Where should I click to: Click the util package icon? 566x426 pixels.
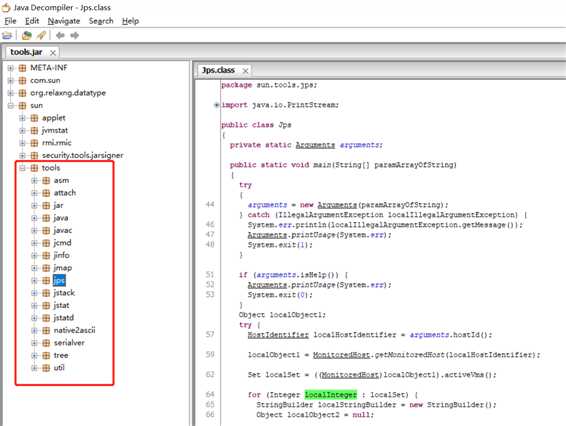46,368
